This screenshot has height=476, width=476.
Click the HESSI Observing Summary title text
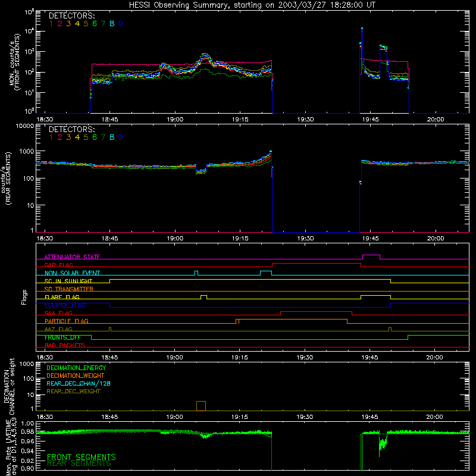point(252,5)
